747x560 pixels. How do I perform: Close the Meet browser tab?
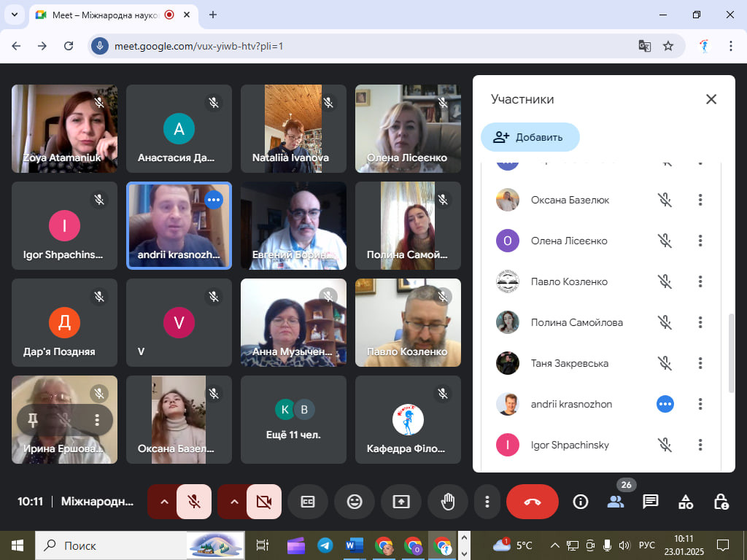click(187, 15)
